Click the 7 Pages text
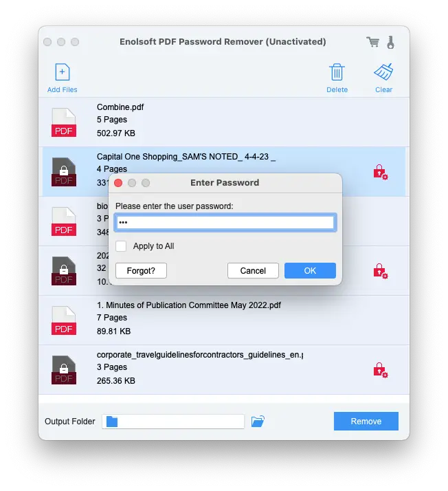448x491 pixels. click(x=112, y=318)
